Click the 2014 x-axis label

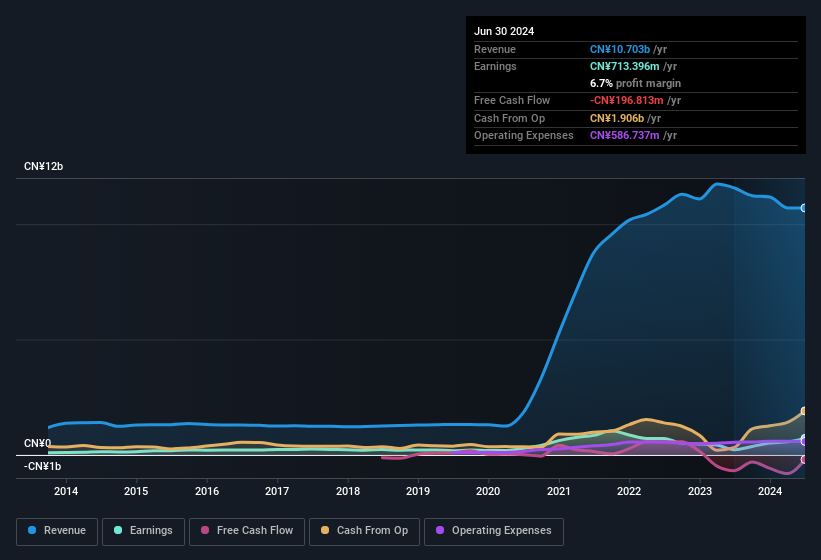[x=66, y=491]
